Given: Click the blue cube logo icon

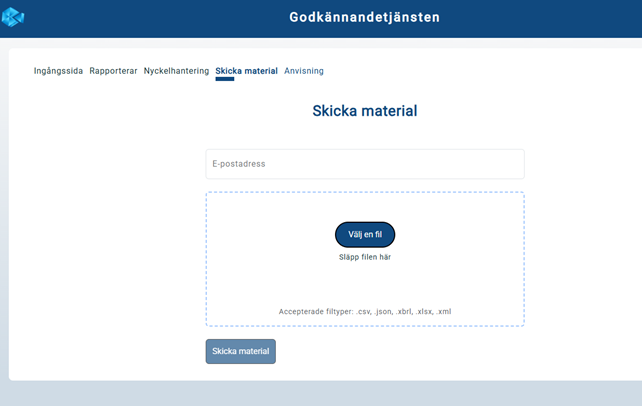Looking at the screenshot, I should pos(13,17).
